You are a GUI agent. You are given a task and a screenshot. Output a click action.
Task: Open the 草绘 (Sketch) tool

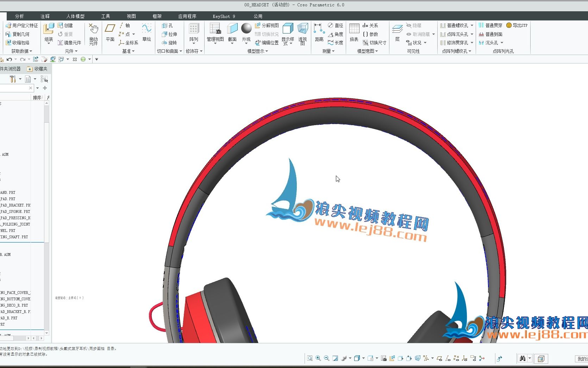pyautogui.click(x=146, y=34)
